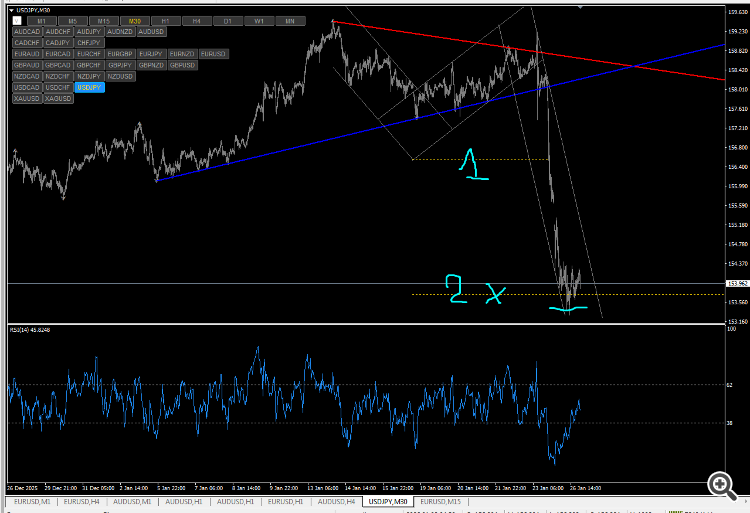Click the 26 Dec 2025 date label
Image resolution: width=750 pixels, height=513 pixels.
[x=22, y=488]
